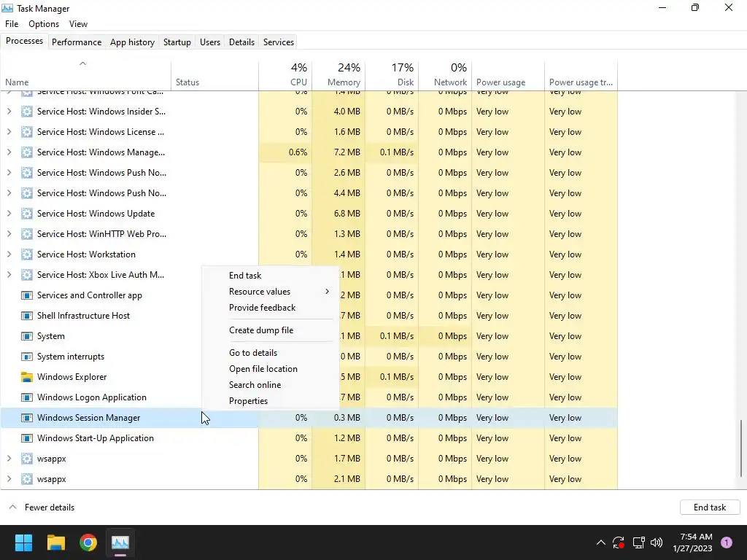Open the View menu
747x560 pixels.
78,24
